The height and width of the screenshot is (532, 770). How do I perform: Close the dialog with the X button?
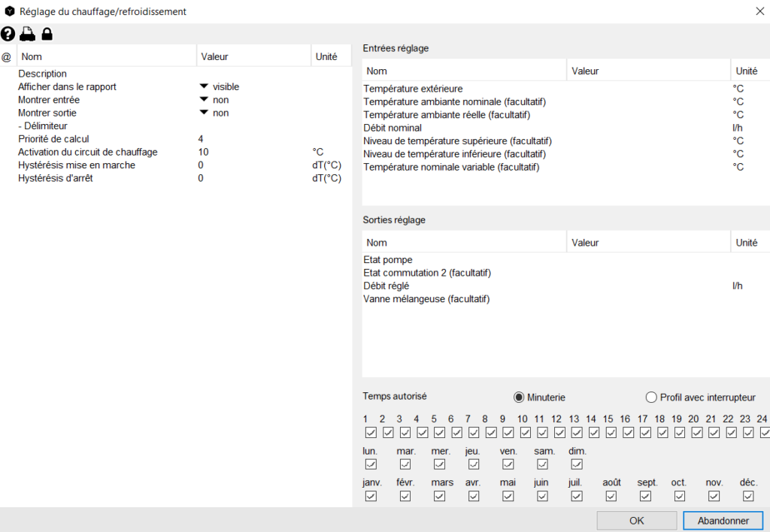click(x=758, y=11)
